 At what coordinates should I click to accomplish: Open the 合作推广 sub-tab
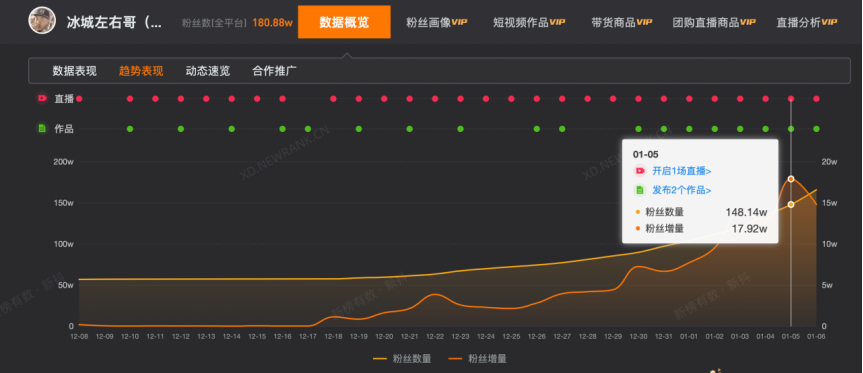[x=274, y=71]
